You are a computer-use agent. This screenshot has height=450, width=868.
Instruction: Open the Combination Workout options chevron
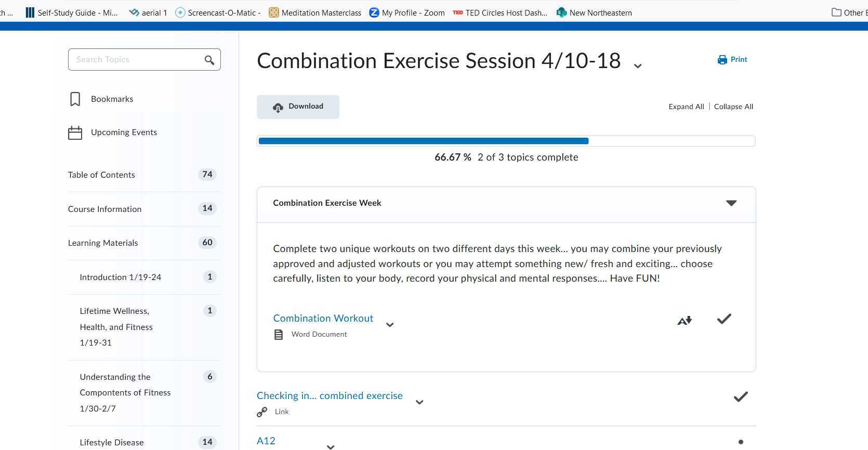click(x=390, y=325)
